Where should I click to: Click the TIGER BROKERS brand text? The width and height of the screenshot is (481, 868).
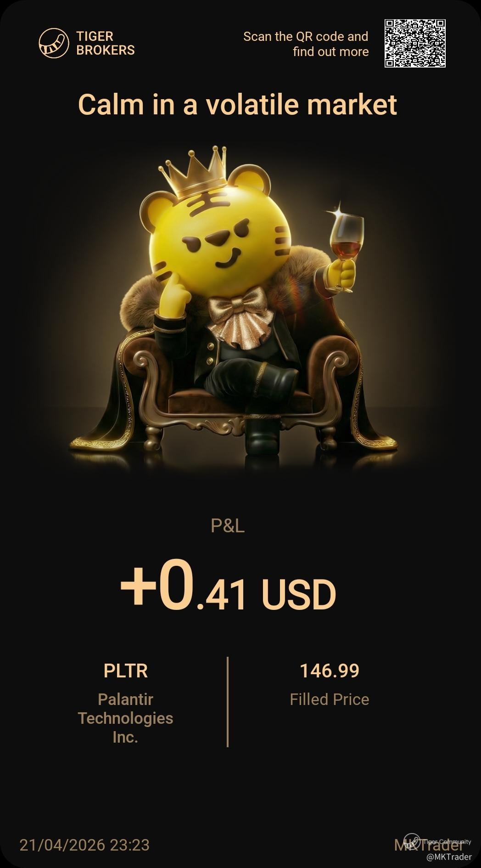coord(106,43)
